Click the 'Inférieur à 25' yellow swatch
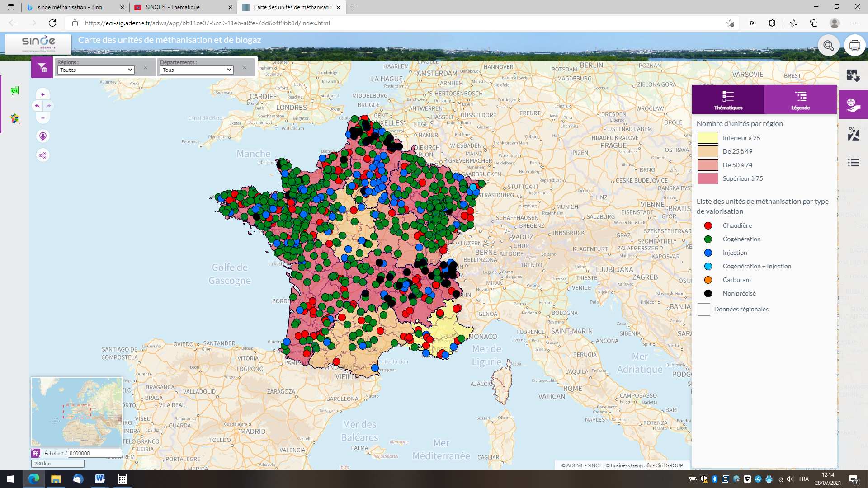 pos(708,138)
